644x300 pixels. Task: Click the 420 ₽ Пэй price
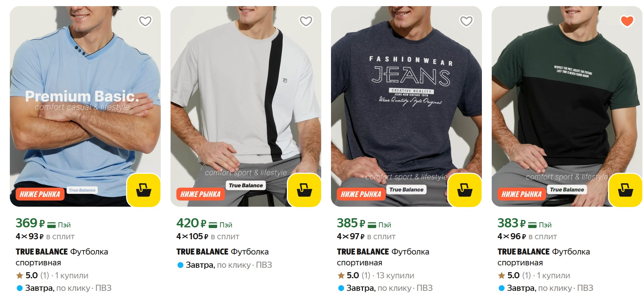pos(204,224)
